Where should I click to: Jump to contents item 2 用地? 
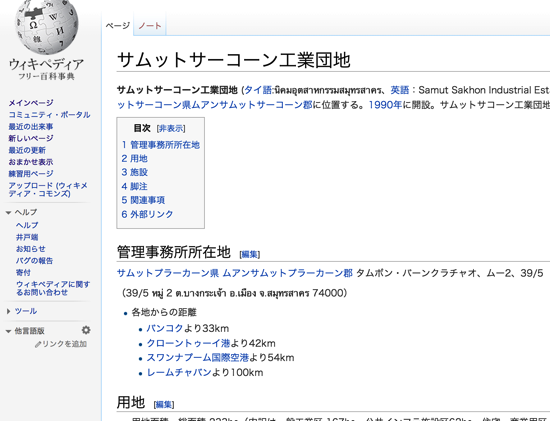point(134,159)
